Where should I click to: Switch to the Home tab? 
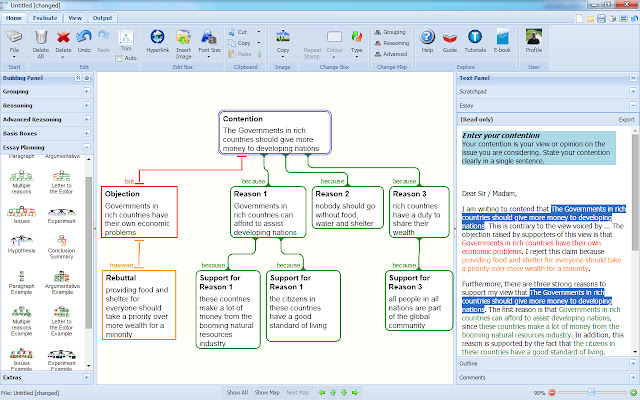point(14,18)
